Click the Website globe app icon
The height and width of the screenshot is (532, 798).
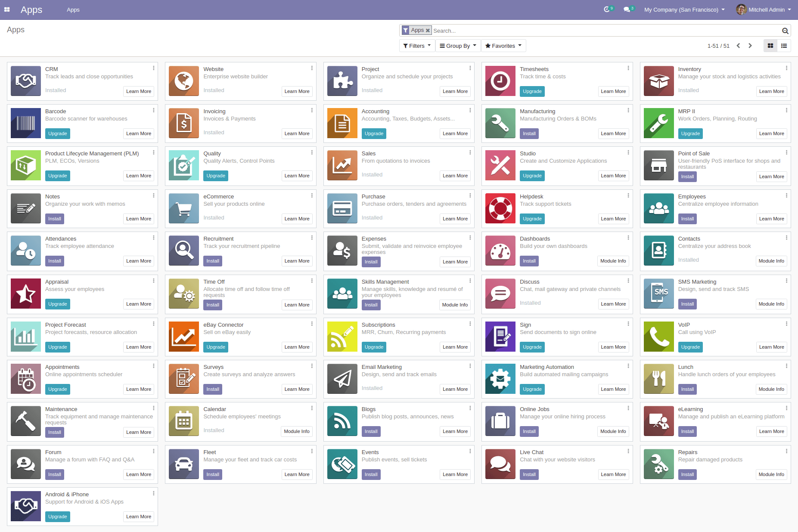[x=184, y=81]
